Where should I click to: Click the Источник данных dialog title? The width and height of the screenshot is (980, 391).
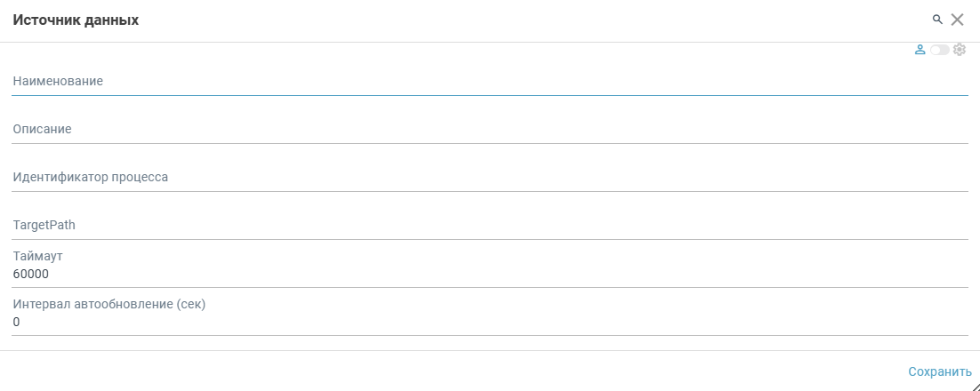[76, 20]
